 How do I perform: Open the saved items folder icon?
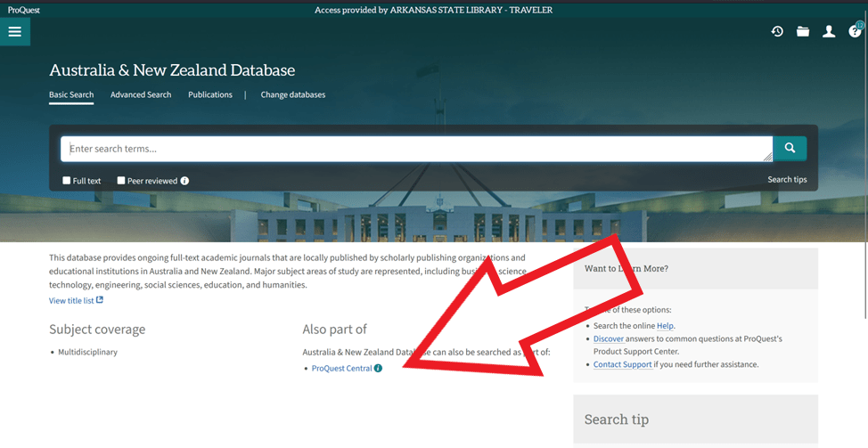[x=803, y=32]
